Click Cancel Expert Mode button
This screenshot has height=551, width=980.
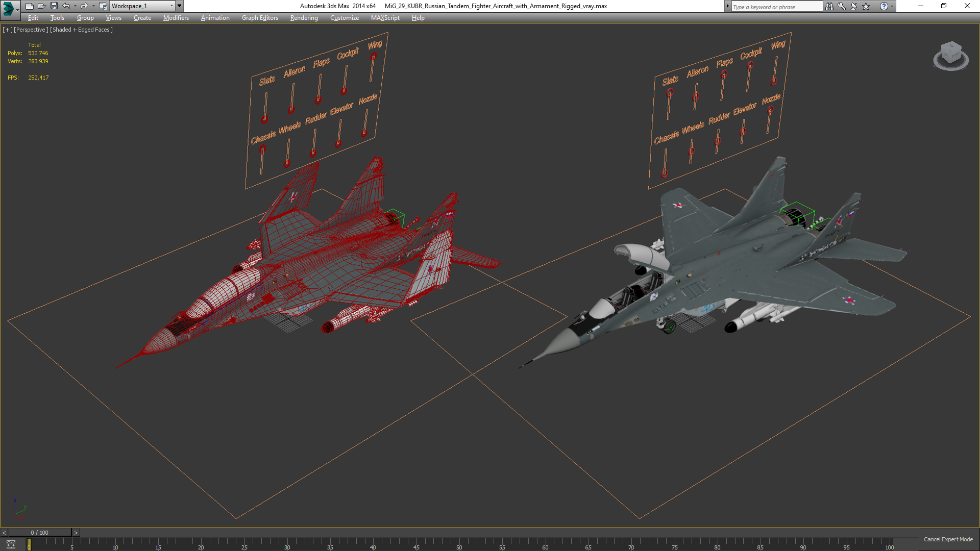coord(948,539)
